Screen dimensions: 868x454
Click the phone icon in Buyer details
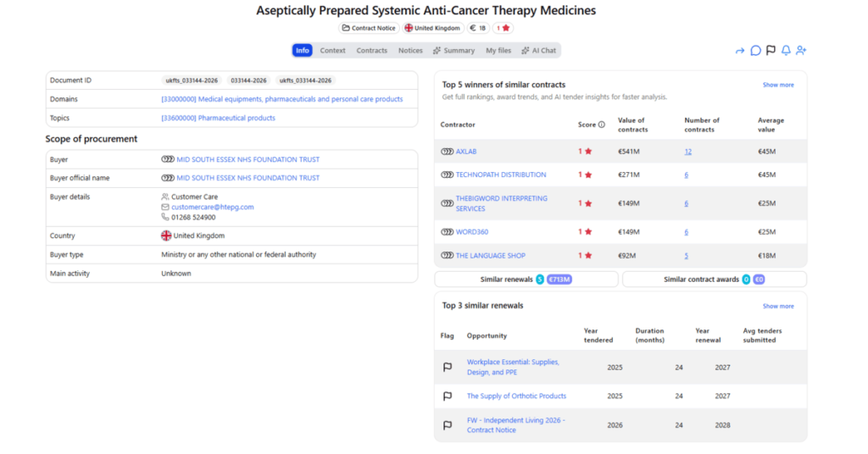click(165, 218)
